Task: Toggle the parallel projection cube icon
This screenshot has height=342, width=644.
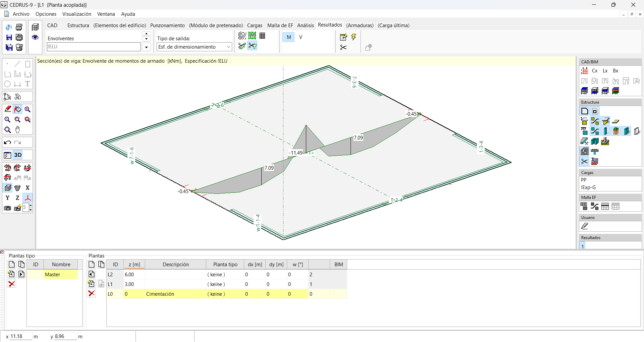Action: [x=7, y=188]
